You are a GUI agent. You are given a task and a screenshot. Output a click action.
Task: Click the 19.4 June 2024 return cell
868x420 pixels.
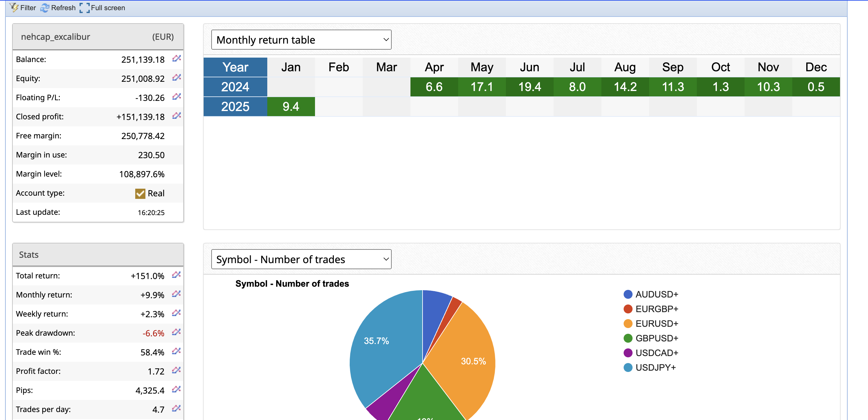point(529,87)
